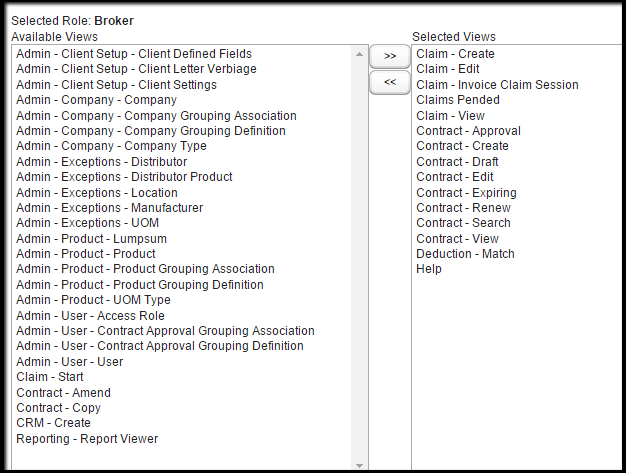Screen dimensions: 626x473
Task: Select Admin - Company - Company Type
Action: [111, 146]
